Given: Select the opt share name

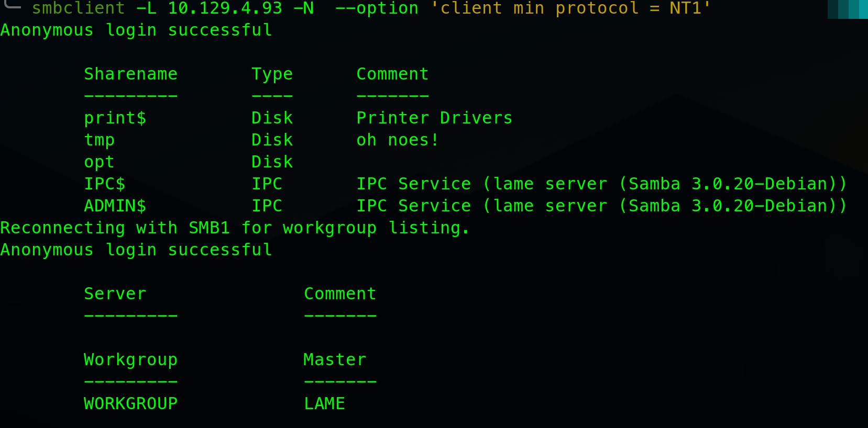Looking at the screenshot, I should coord(100,162).
